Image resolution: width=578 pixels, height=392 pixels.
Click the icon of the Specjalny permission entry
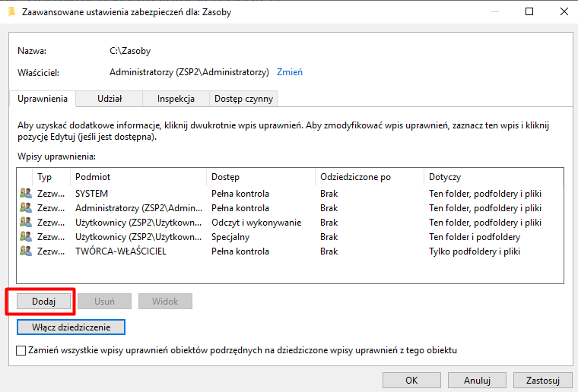click(x=26, y=237)
